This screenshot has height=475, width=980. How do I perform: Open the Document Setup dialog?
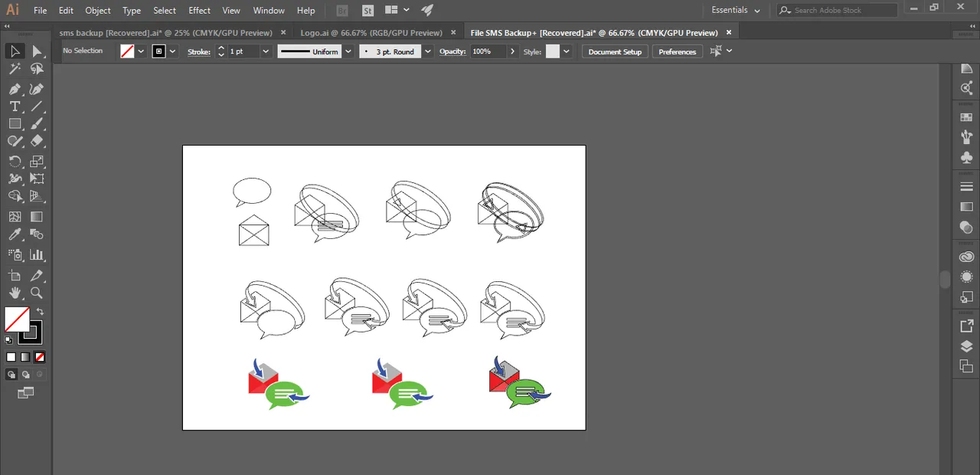click(x=615, y=51)
